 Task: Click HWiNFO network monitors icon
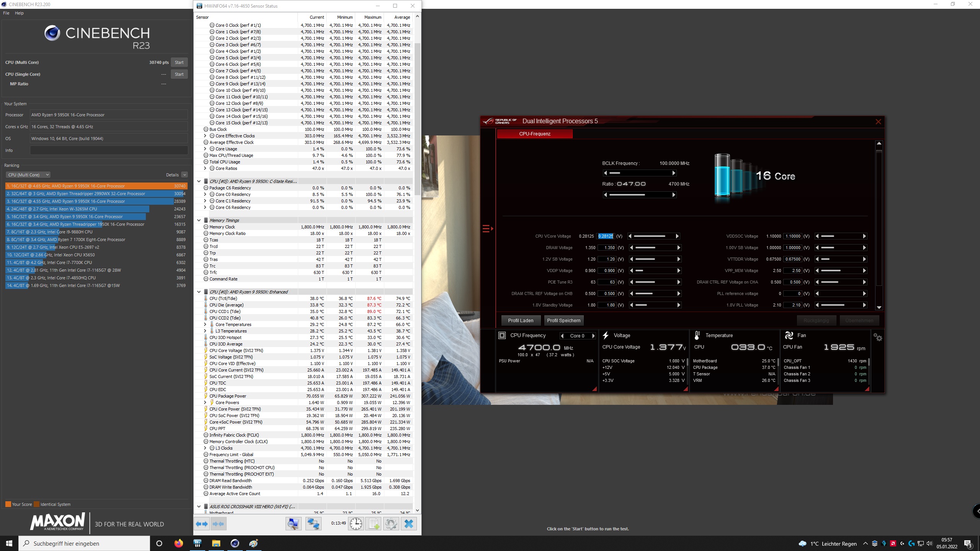(313, 524)
